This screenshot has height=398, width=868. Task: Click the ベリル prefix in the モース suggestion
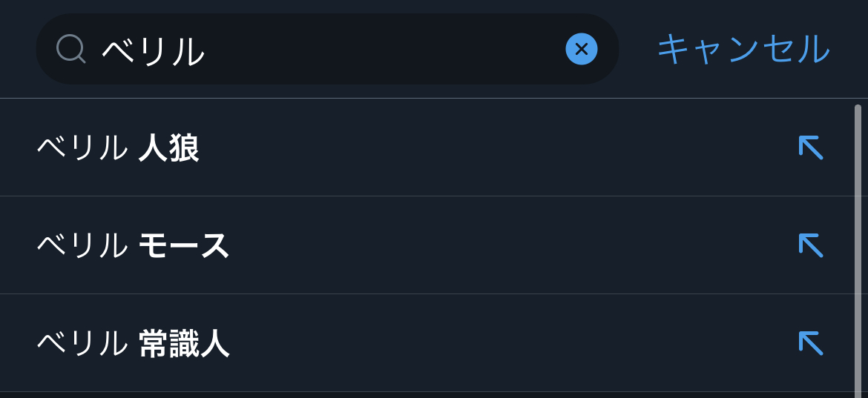point(82,246)
